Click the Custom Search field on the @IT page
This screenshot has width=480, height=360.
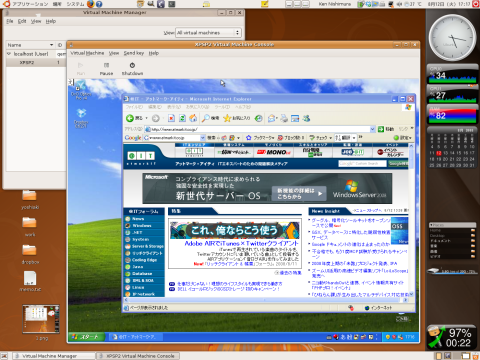362,163
